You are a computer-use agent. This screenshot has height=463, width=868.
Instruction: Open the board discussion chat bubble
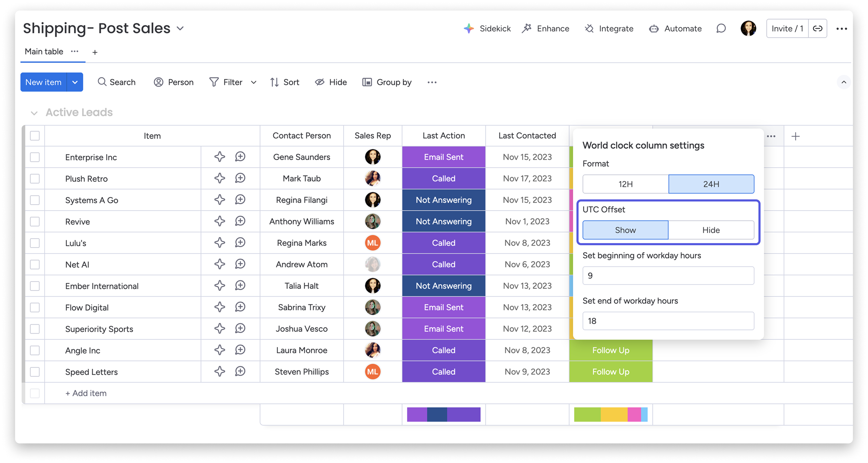pos(721,29)
